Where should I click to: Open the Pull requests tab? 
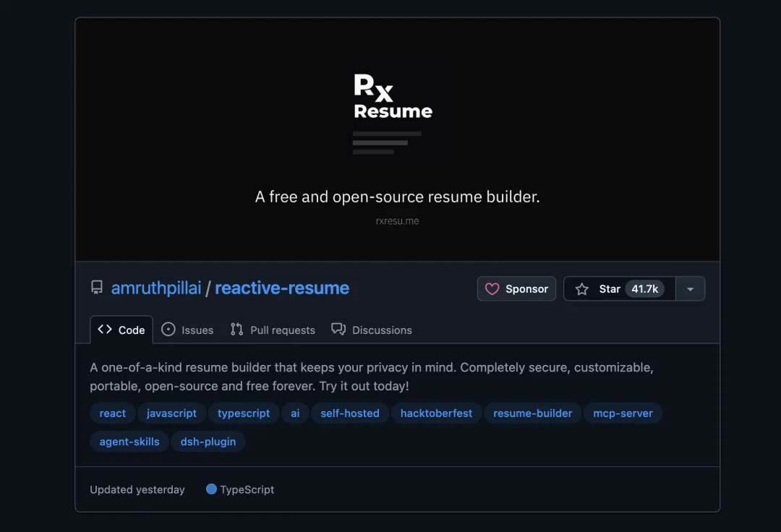(x=273, y=330)
